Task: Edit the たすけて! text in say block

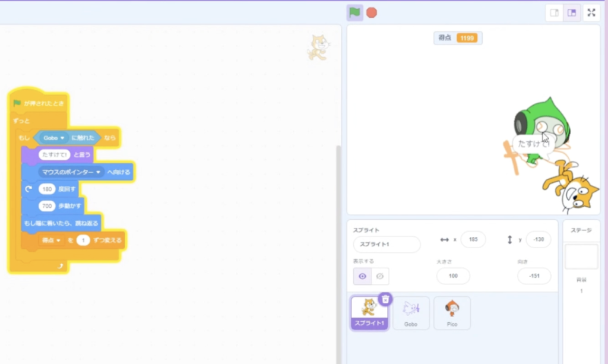Action: coord(54,154)
